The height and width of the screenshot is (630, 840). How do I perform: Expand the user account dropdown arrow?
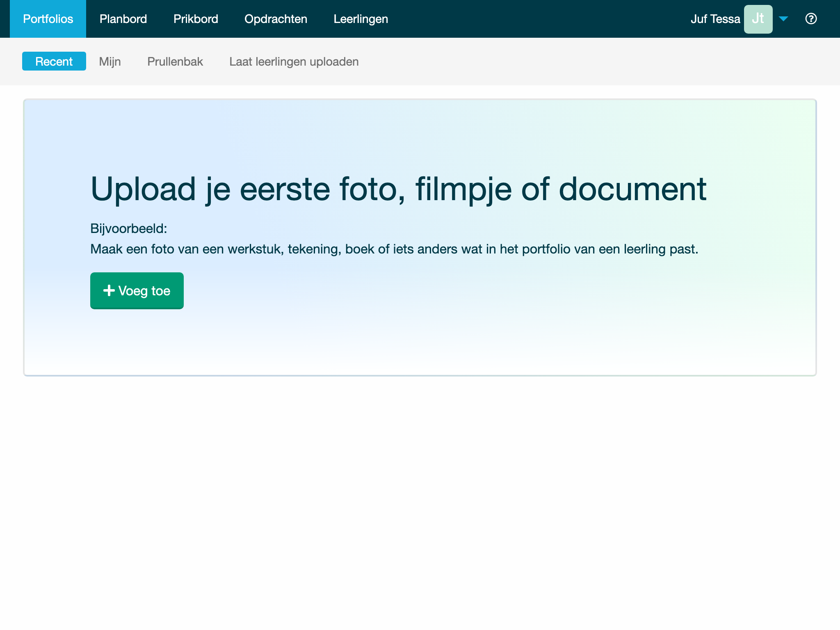(x=783, y=19)
